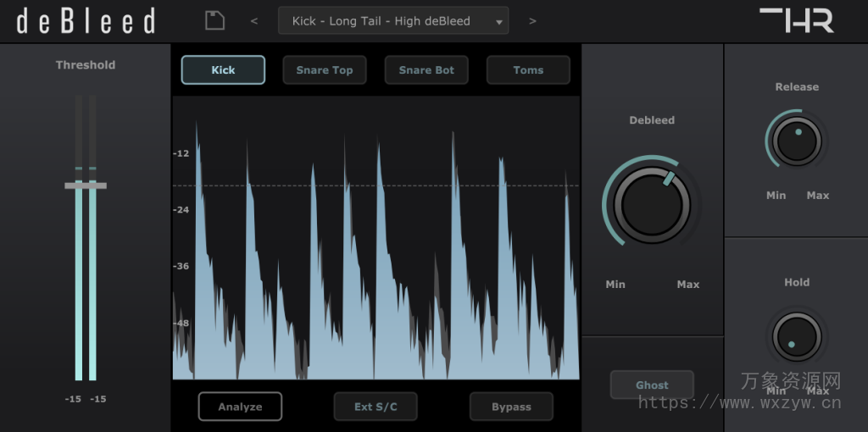Go to next preset with right arrow
868x432 pixels.
pos(532,21)
